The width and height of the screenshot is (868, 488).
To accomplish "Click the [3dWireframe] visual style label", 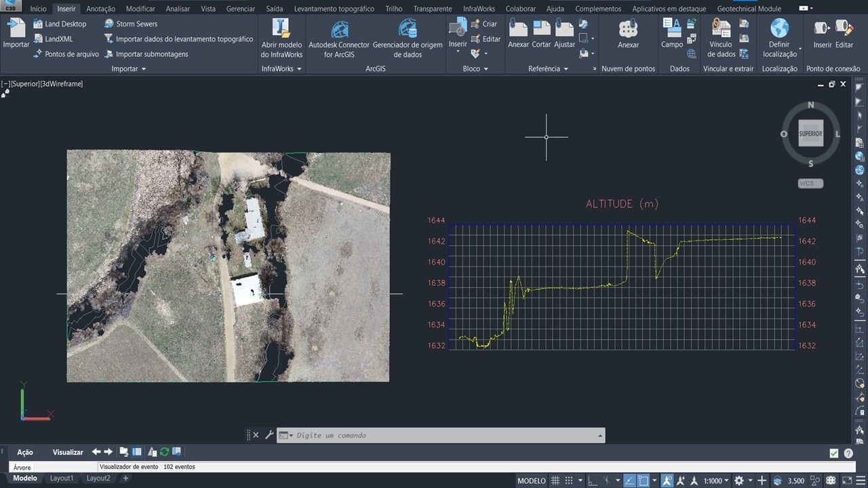I will pos(62,83).
